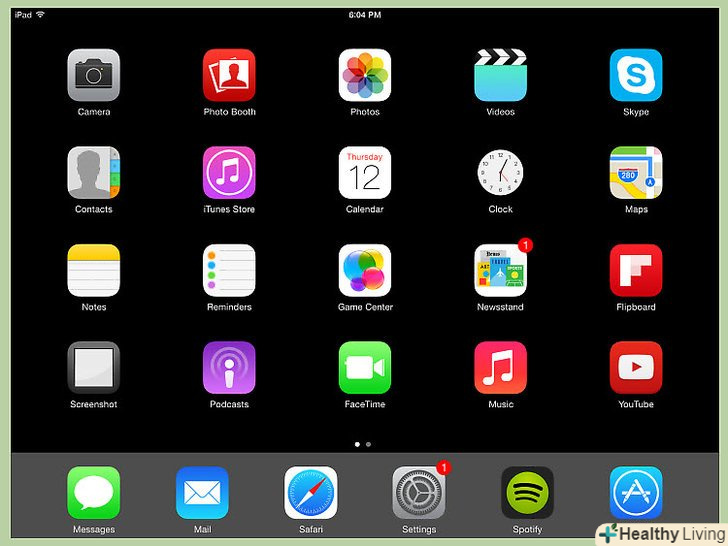Start the FaceTime app
Image resolution: width=728 pixels, height=546 pixels.
(x=364, y=368)
